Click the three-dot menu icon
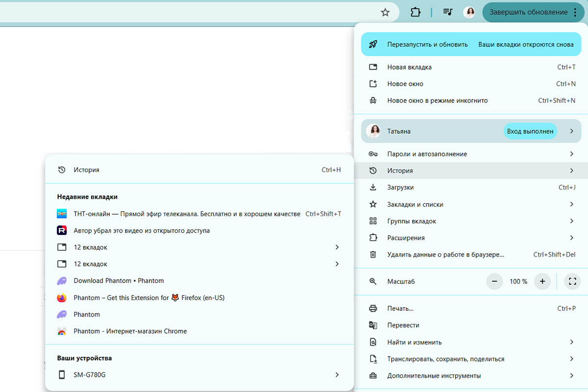588x392 pixels. coord(575,12)
